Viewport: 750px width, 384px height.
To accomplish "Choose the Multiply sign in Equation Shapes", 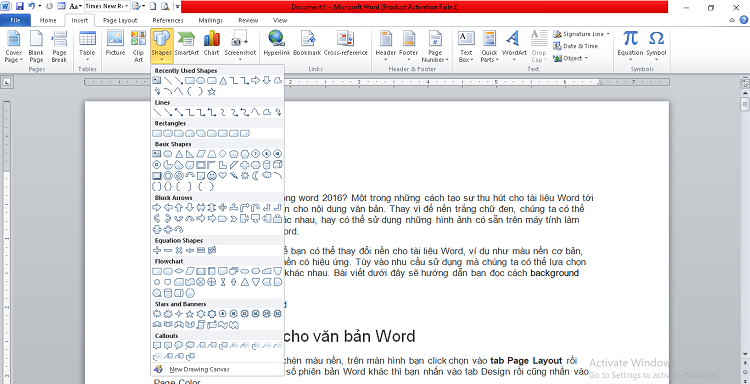I will pyautogui.click(x=178, y=250).
